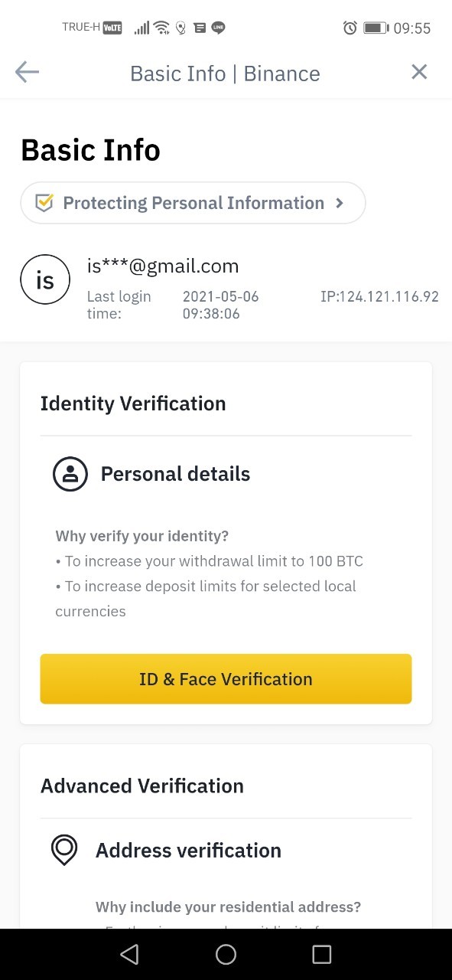The height and width of the screenshot is (980, 452).
Task: Open recent apps with the square button
Action: point(322,954)
